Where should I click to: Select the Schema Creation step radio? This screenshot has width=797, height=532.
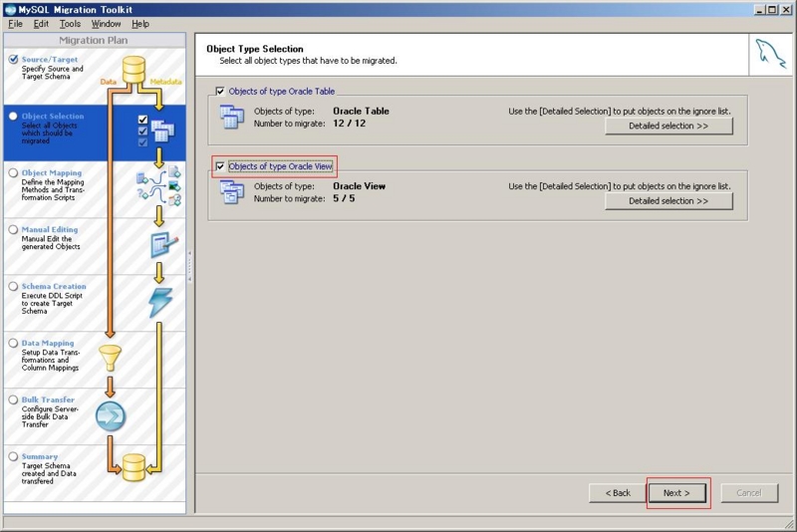pos(13,287)
